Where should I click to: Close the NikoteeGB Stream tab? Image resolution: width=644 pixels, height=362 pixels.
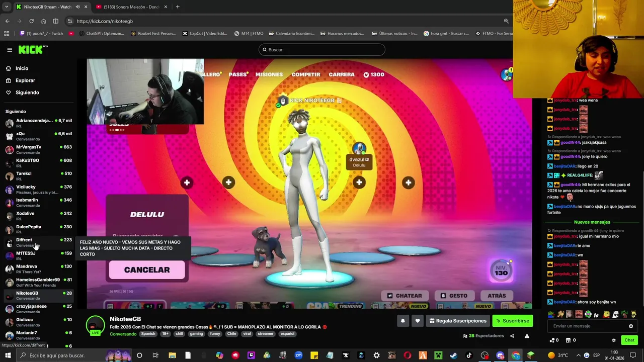[x=86, y=7]
